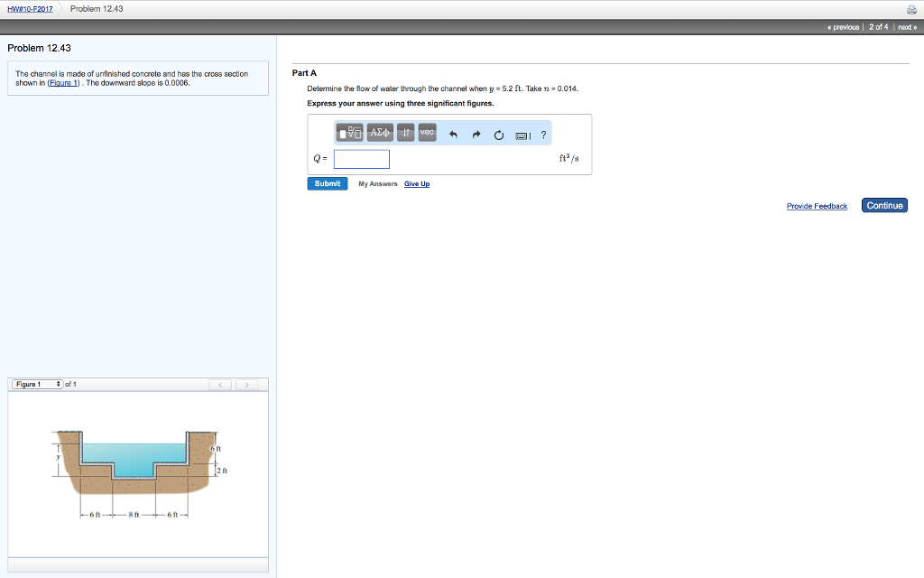Reset the answer field with circular arrow
The width and height of the screenshot is (924, 578).
pyautogui.click(x=498, y=135)
